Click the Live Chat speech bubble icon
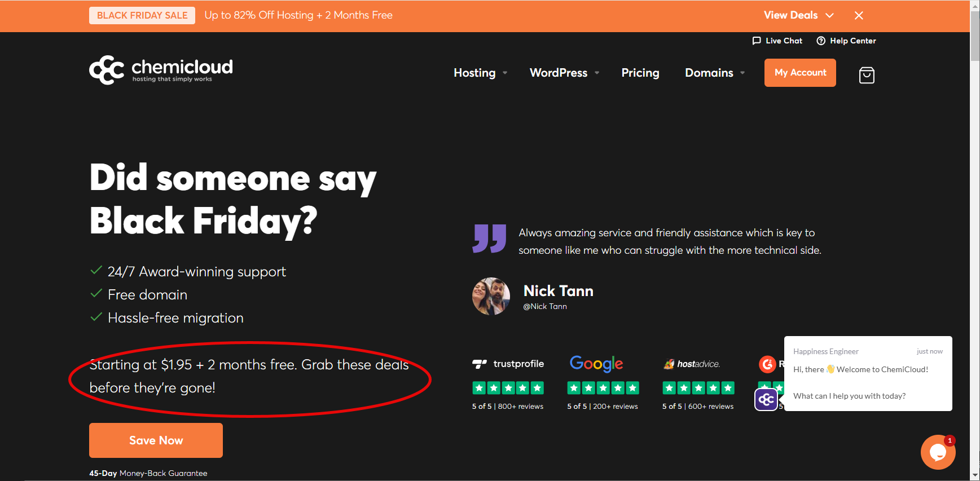Viewport: 980px width, 481px height. coord(757,41)
